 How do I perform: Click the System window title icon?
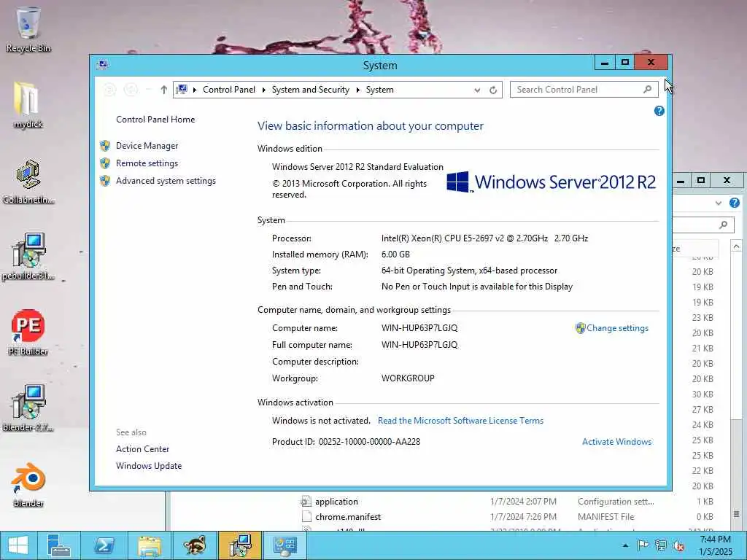[x=102, y=64]
